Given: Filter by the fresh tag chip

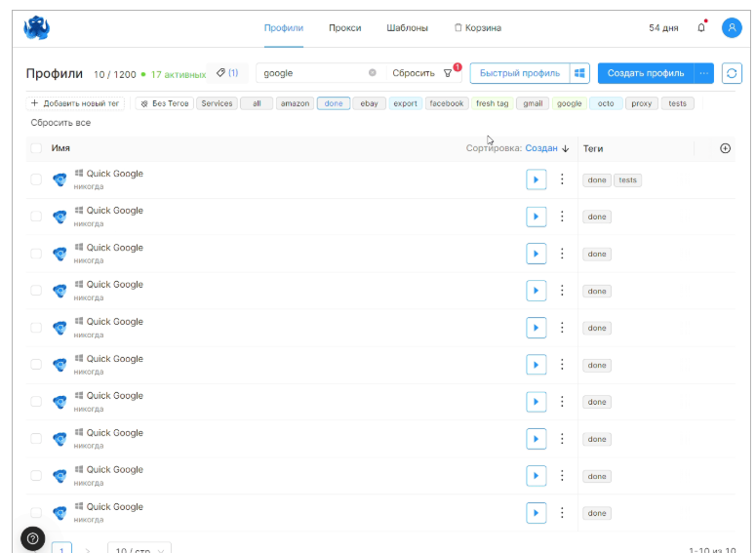Looking at the screenshot, I should [x=493, y=103].
